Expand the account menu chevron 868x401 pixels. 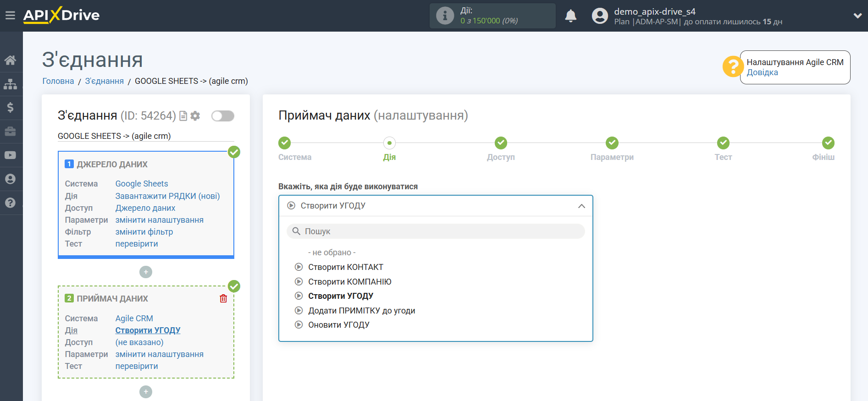(857, 16)
